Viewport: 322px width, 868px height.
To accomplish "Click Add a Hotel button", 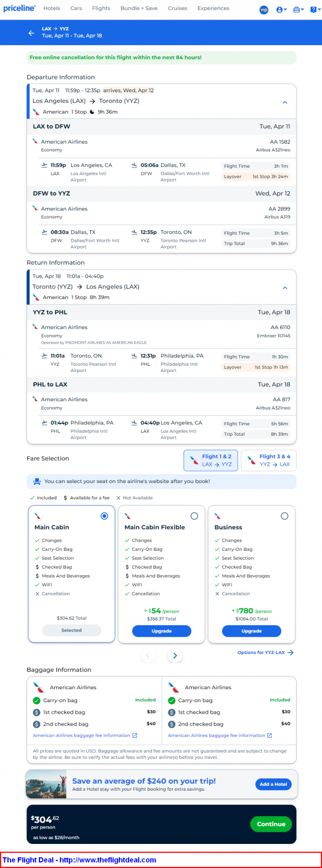I will 273,784.
